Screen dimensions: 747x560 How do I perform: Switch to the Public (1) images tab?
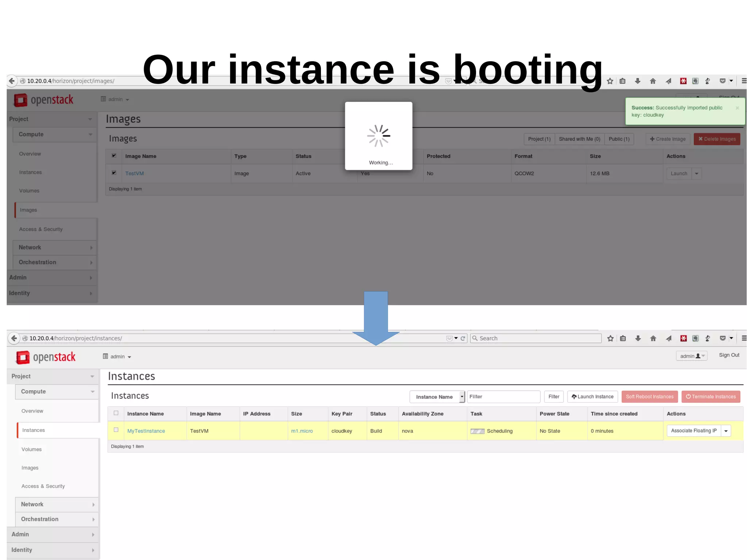[619, 139]
